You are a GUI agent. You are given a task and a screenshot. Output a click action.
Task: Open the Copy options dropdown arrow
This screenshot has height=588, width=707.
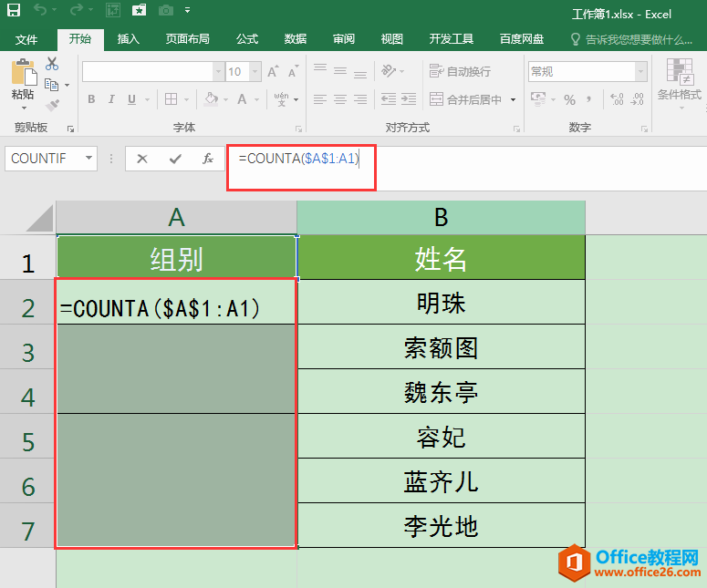click(67, 85)
